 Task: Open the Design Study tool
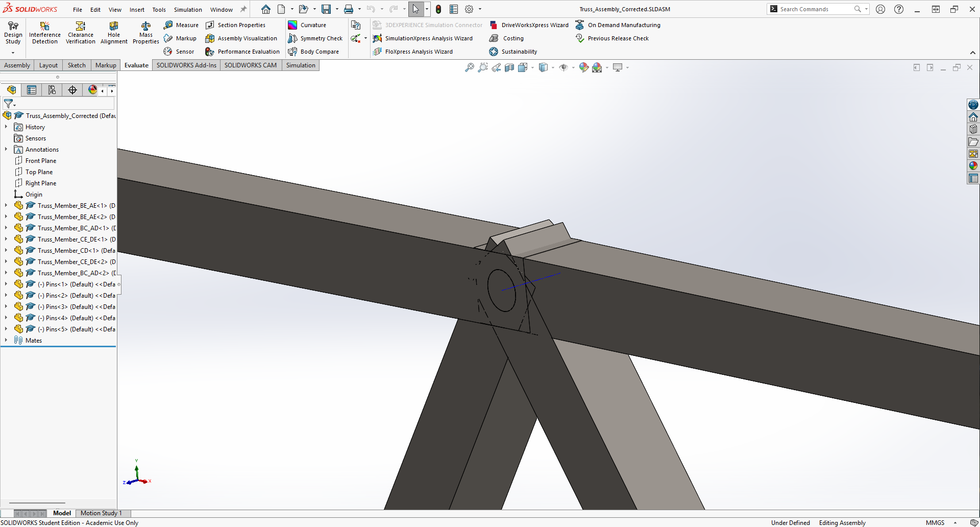click(x=13, y=33)
